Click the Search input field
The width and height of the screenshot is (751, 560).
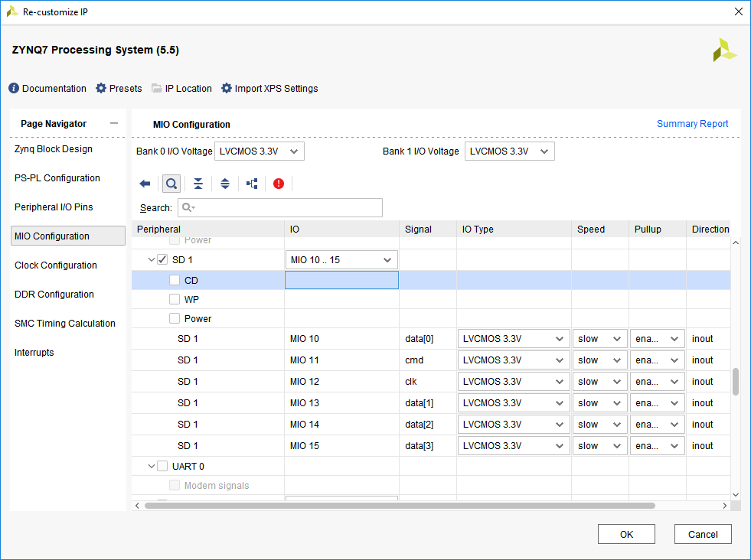pos(280,207)
